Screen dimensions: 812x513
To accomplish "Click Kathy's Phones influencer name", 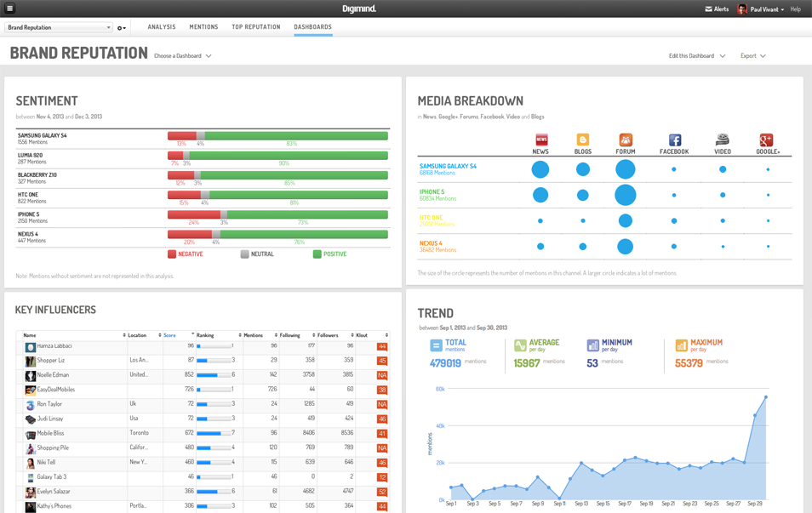I will [x=54, y=505].
